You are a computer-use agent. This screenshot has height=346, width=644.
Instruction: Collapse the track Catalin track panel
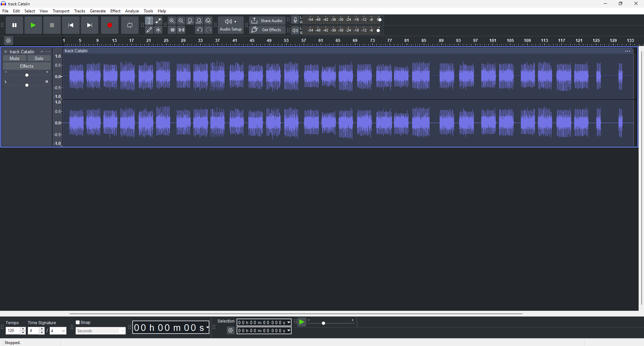(x=42, y=52)
